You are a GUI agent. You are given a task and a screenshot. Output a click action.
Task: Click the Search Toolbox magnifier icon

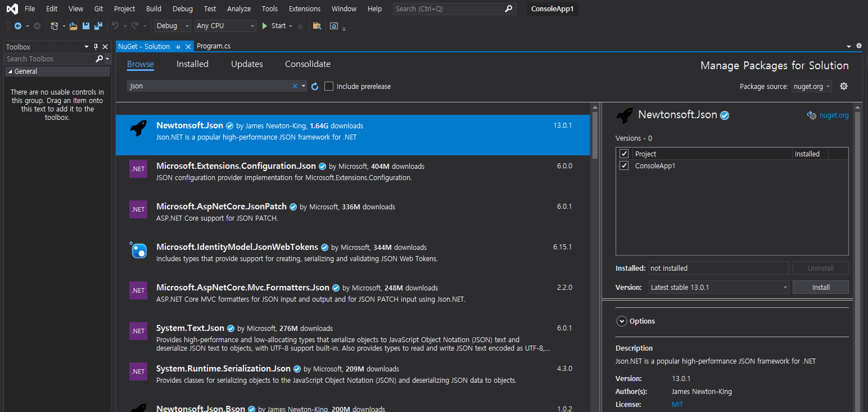100,59
